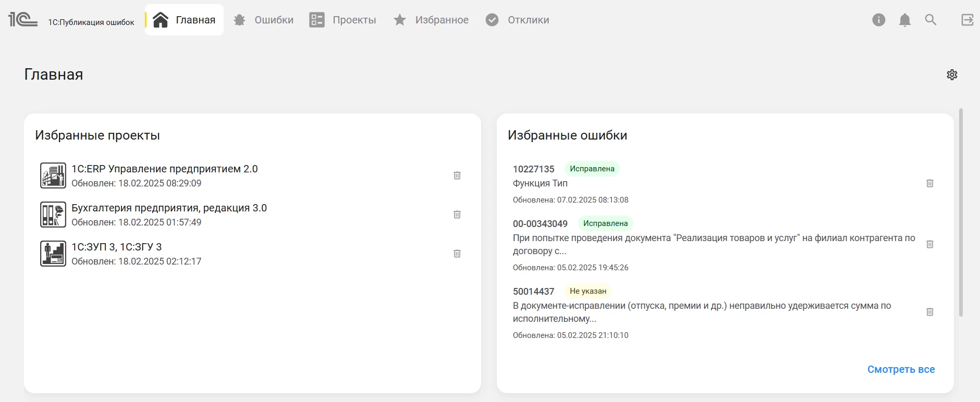Click the Смотреть все link
The width and height of the screenshot is (980, 402).
click(x=901, y=369)
